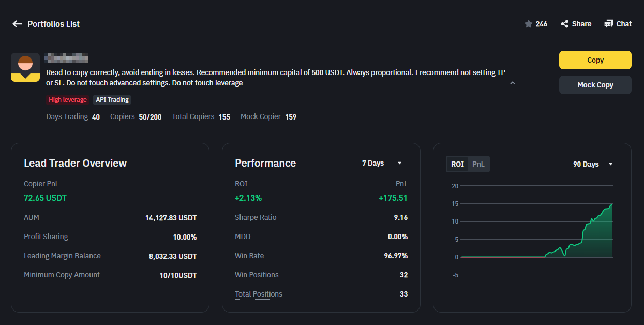The height and width of the screenshot is (325, 644).
Task: Click the Mock Copy button
Action: pyautogui.click(x=595, y=85)
